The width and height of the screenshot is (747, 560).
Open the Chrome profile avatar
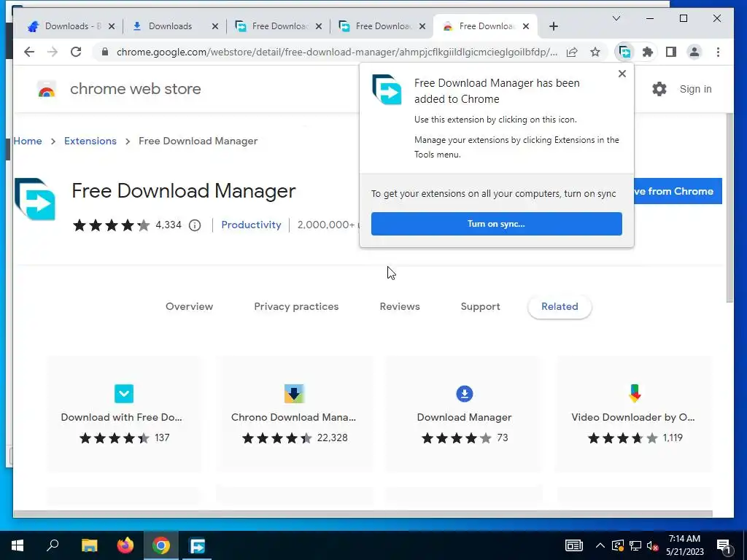(x=694, y=52)
